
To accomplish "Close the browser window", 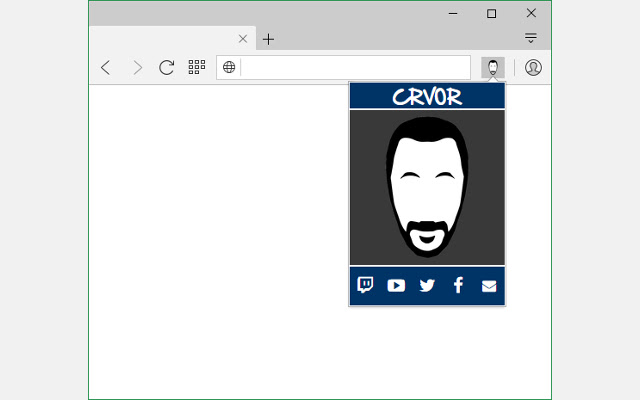I will point(531,13).
